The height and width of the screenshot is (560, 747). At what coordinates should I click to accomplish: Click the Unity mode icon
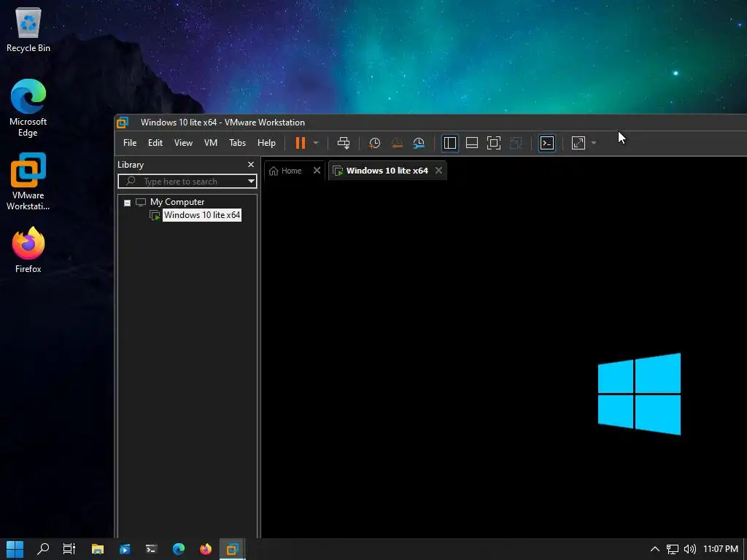516,143
